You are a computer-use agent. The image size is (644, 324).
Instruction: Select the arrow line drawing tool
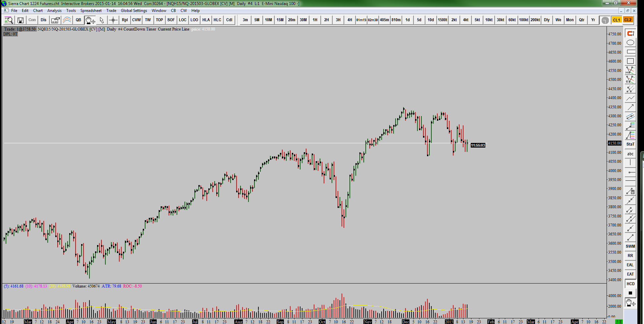tap(630, 107)
